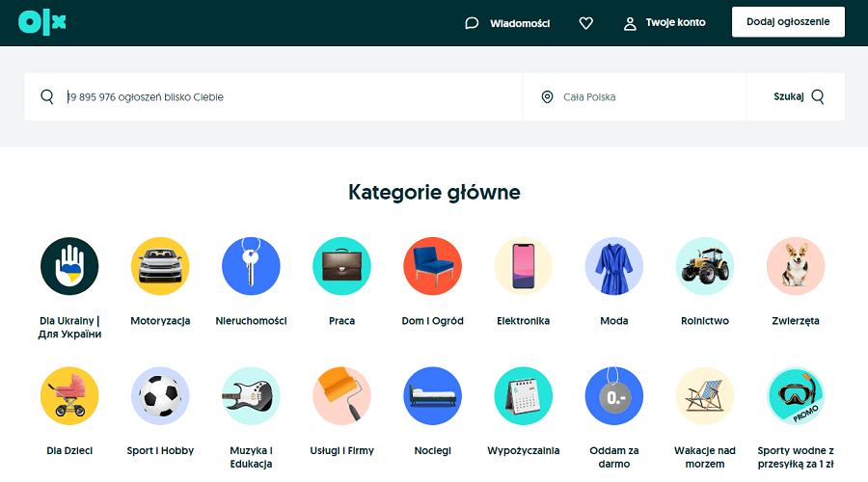
Task: Open Dla Dzieci category stroller icon
Action: tap(69, 395)
